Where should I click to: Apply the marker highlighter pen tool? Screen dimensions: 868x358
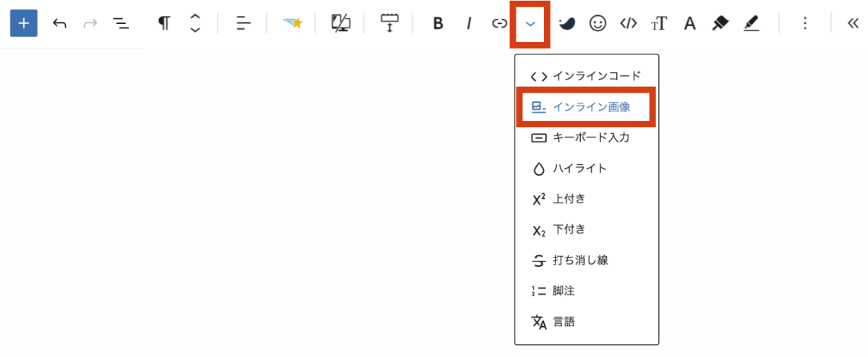tap(720, 24)
